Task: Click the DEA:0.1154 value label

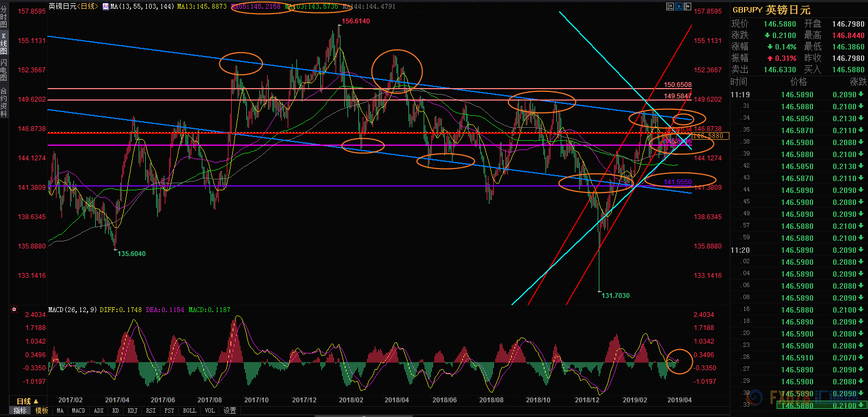Action: 164,310
